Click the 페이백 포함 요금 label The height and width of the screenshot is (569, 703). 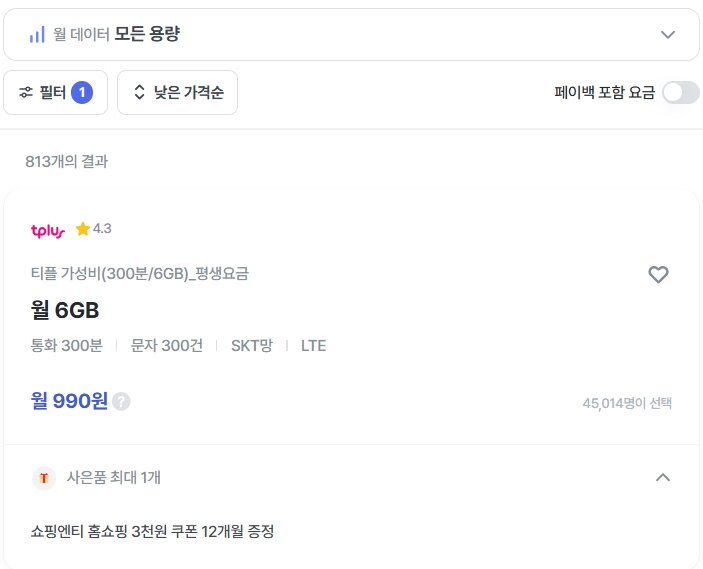click(604, 92)
